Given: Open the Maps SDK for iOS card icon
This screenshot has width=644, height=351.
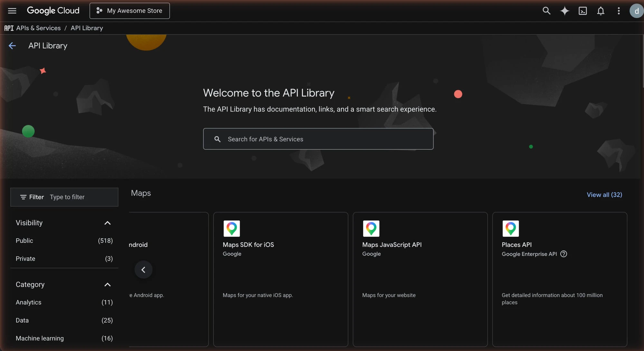Looking at the screenshot, I should (x=232, y=229).
